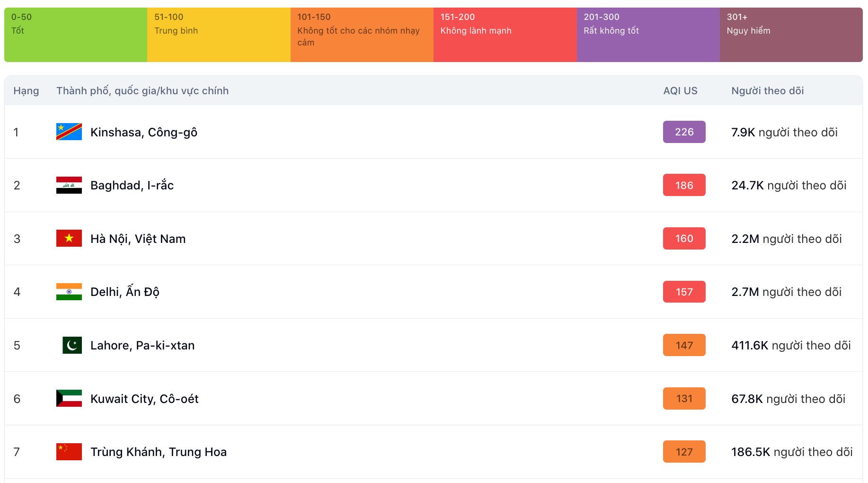Click rank number 3 in Hà Nội row

point(17,239)
